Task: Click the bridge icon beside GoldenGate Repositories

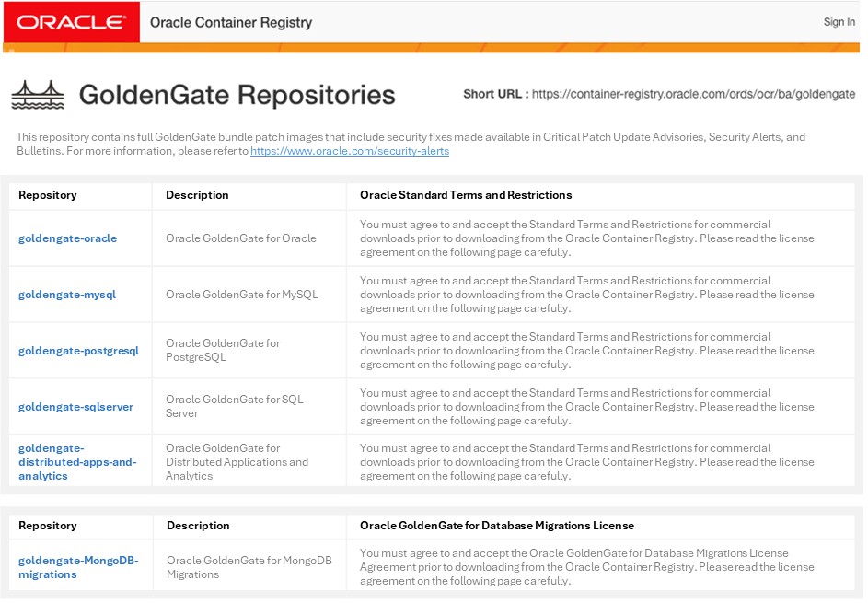Action: pos(39,93)
